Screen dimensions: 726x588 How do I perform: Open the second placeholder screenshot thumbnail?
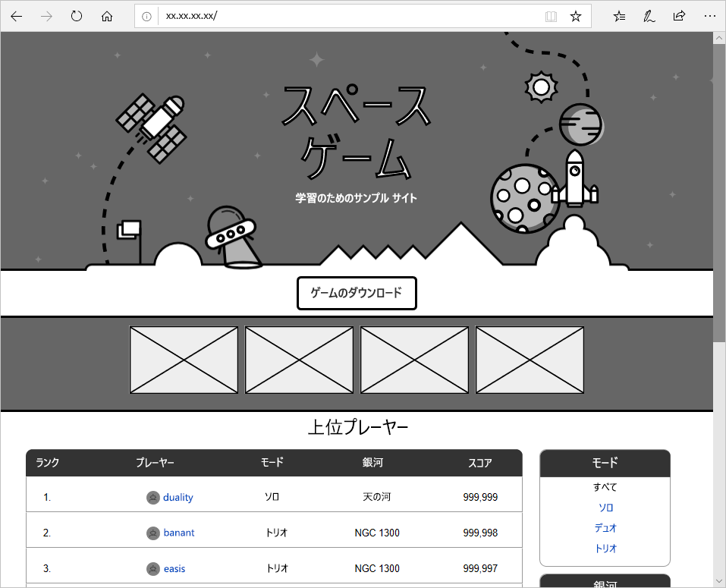point(299,360)
